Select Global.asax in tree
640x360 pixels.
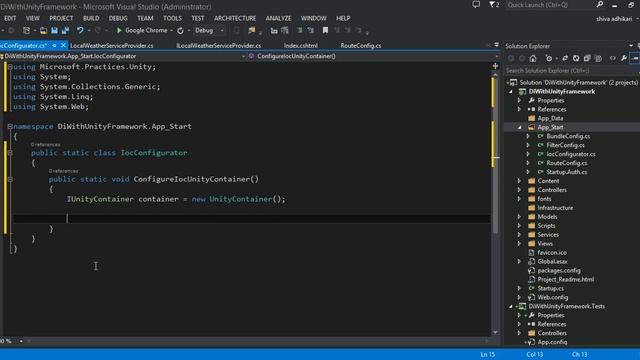[552, 261]
